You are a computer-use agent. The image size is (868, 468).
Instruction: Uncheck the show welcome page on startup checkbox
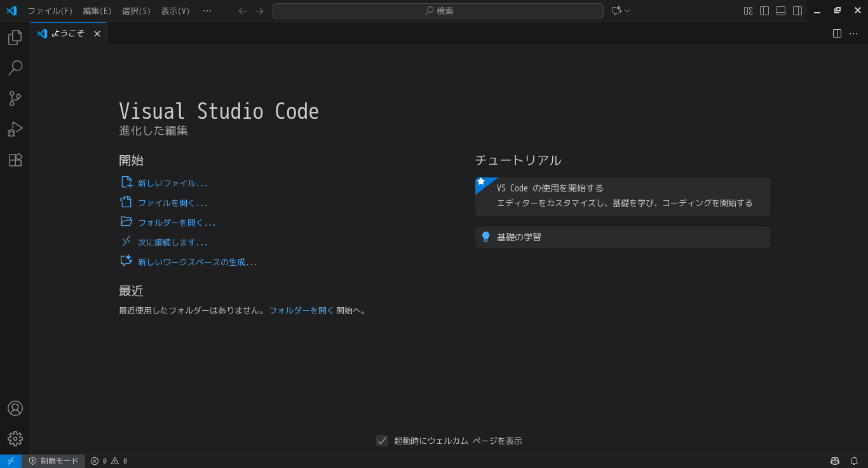tap(382, 441)
